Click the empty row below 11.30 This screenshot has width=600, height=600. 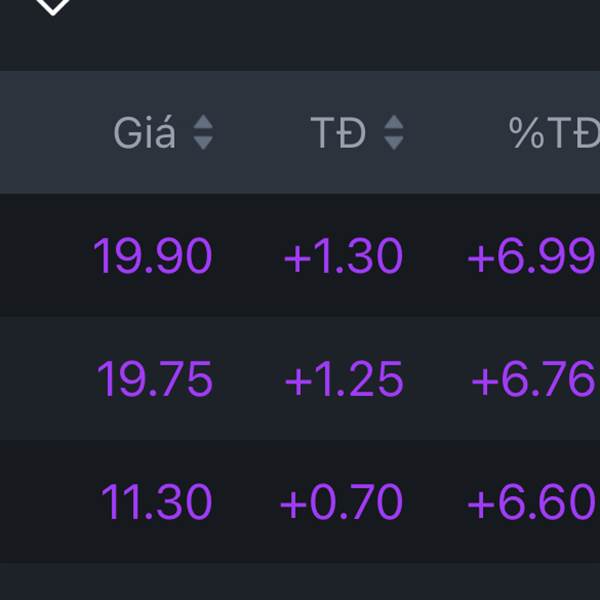point(300,582)
